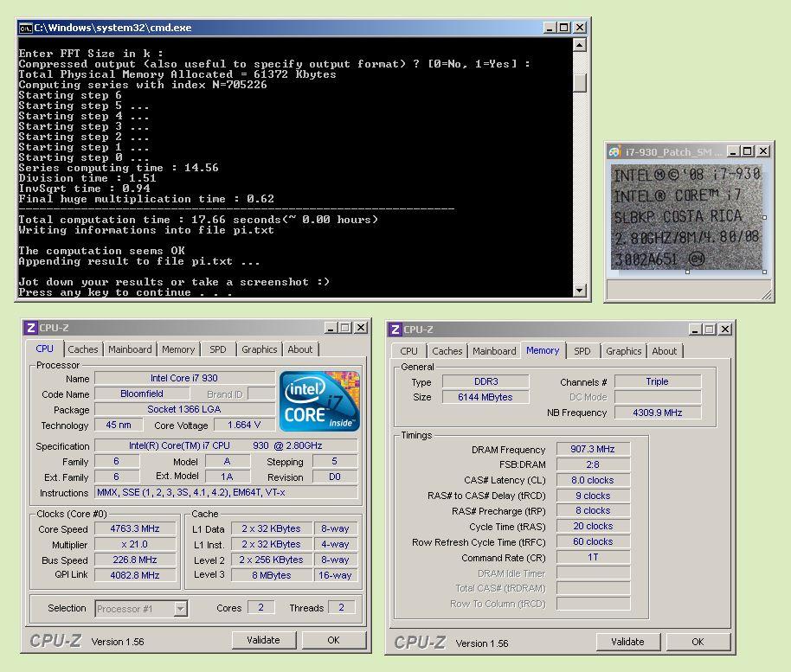Screen dimensions: 791x672
Task: Click the Threads value field
Action: click(x=342, y=607)
